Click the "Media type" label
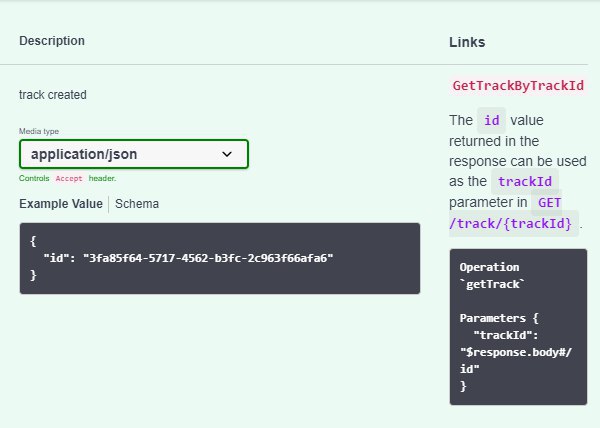 [x=38, y=132]
